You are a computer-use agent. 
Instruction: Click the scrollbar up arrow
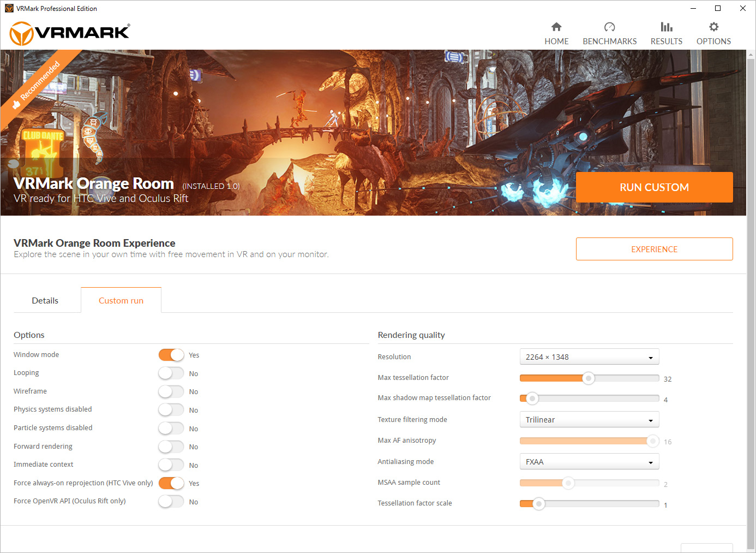751,55
